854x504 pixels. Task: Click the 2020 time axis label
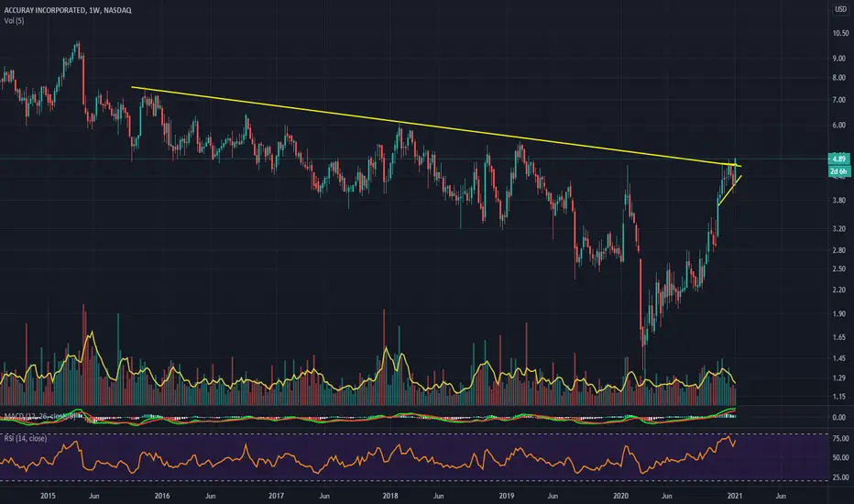coord(620,496)
